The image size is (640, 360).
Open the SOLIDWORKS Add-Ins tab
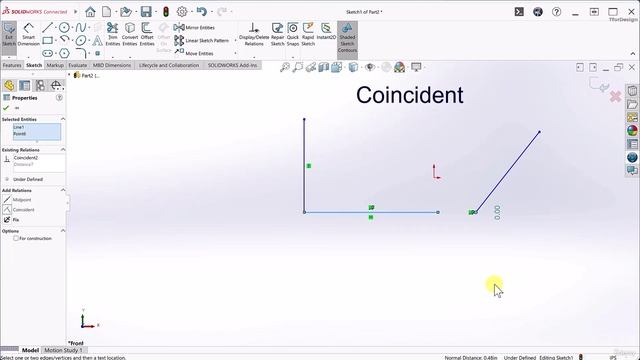pyautogui.click(x=232, y=65)
